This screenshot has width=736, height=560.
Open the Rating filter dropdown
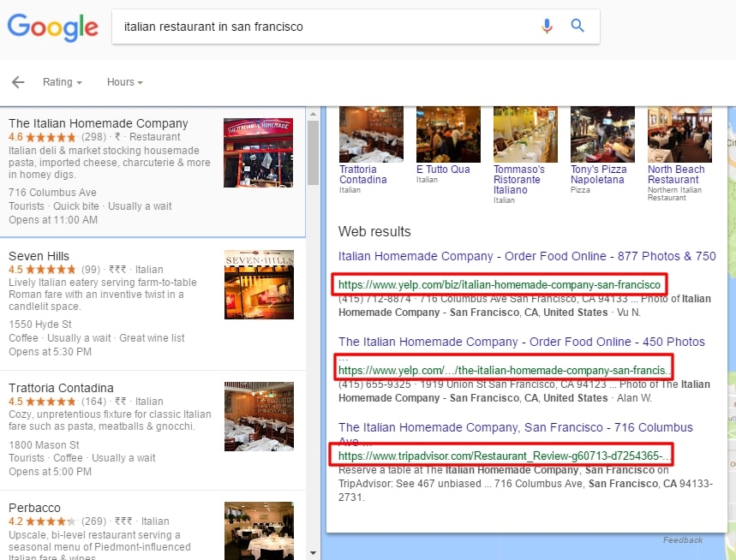click(61, 82)
